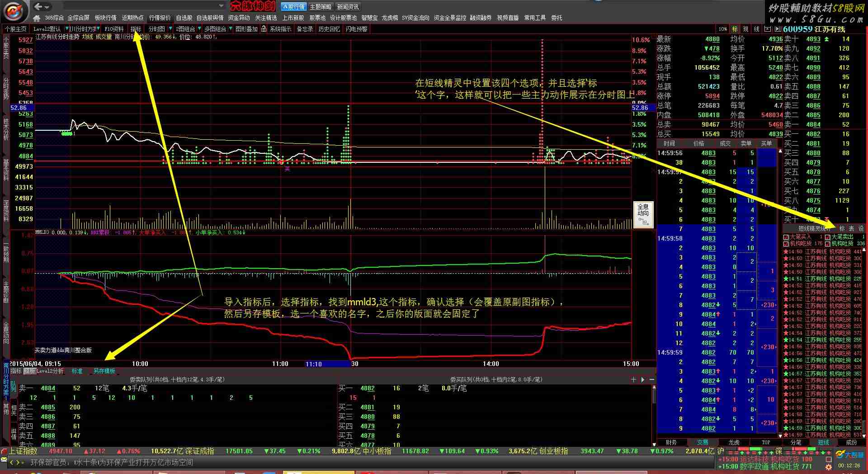
Task: Click the 系统指示 toolbar button
Action: click(280, 29)
